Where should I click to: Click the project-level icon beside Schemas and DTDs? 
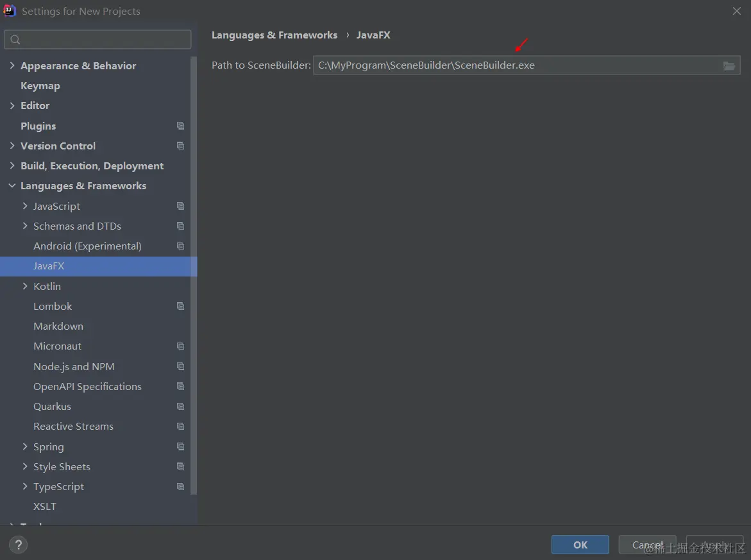181,226
